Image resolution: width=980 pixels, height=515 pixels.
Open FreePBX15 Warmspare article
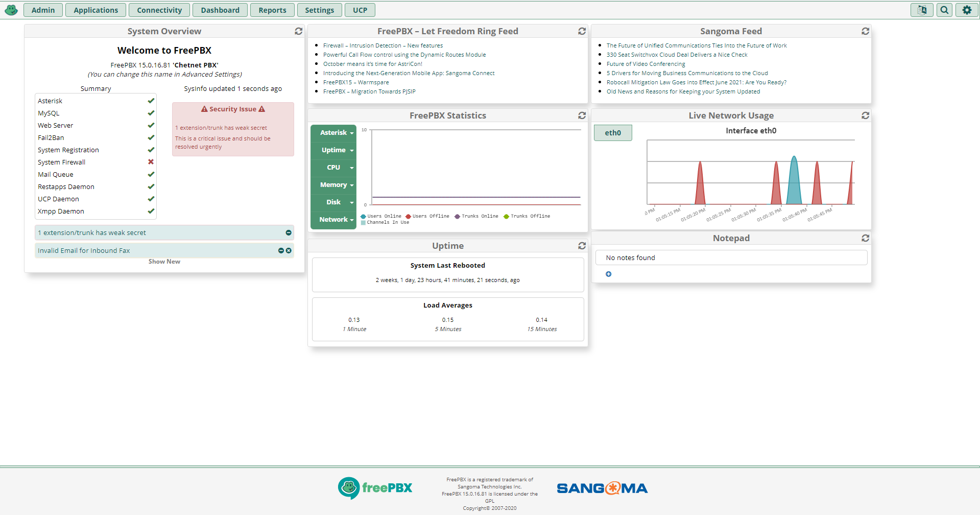pos(356,82)
